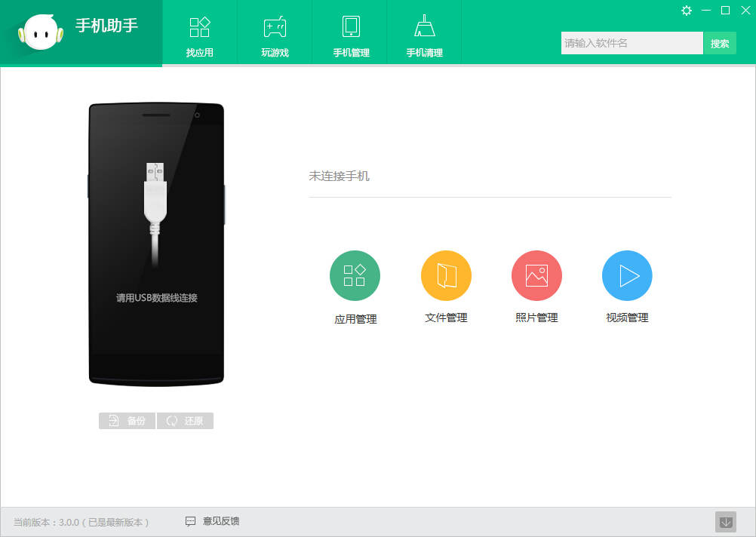Open the blue 视频管理 video play icon
Viewport: 756px width, 537px height.
(626, 275)
